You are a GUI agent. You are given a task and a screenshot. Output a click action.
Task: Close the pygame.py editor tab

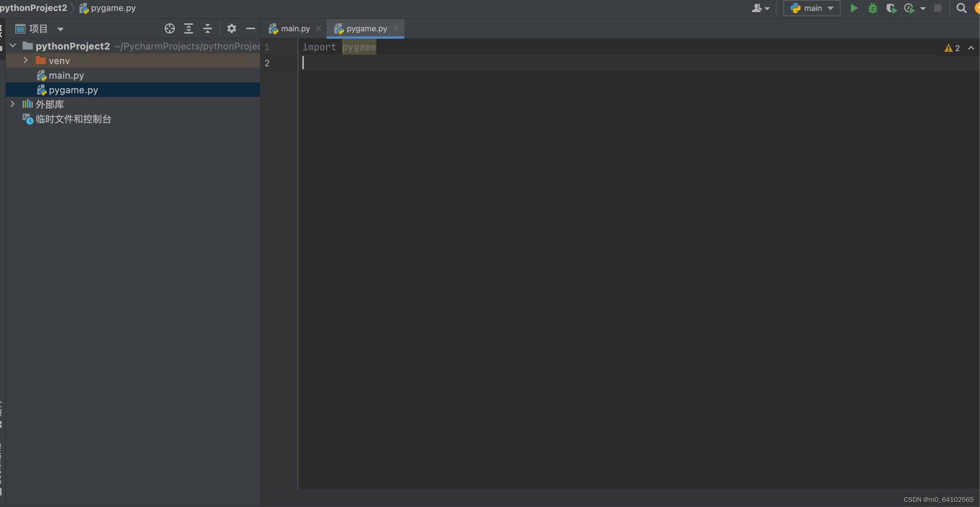(x=395, y=29)
